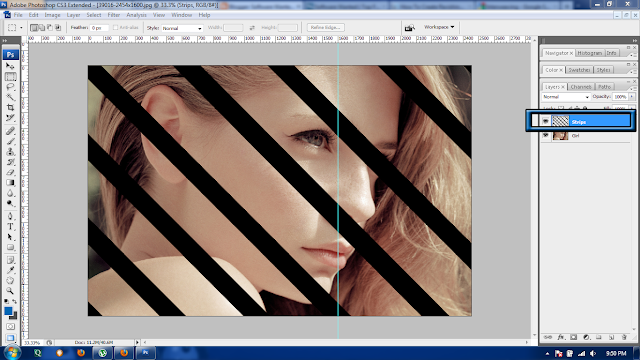Open the tool preset picker arrow
Image resolution: width=640 pixels, height=360 pixels.
click(21, 28)
